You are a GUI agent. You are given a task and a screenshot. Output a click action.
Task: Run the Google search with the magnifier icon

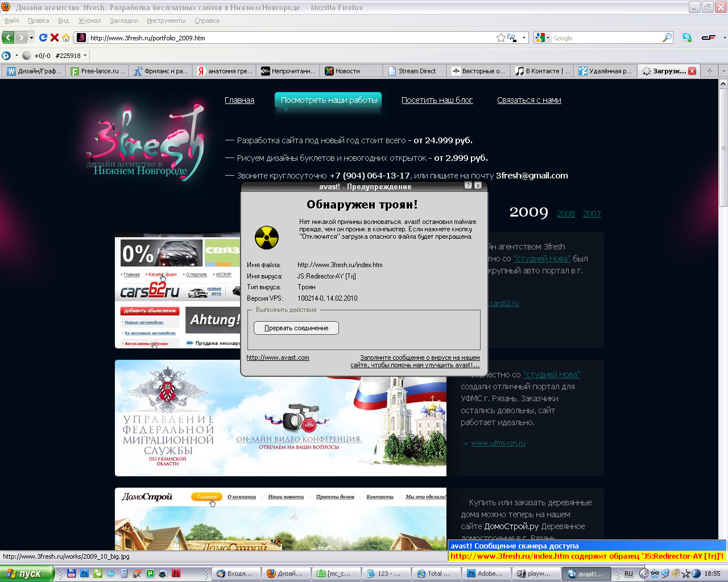coord(667,38)
